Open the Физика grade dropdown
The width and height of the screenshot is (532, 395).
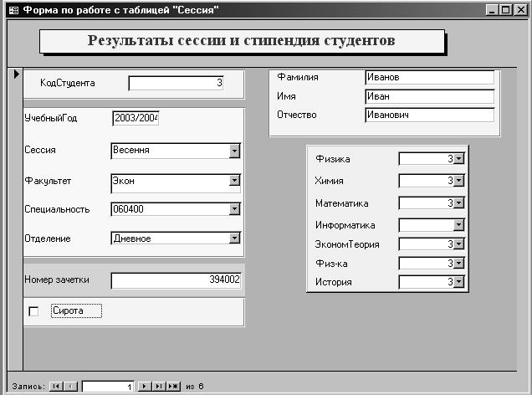tap(458, 159)
